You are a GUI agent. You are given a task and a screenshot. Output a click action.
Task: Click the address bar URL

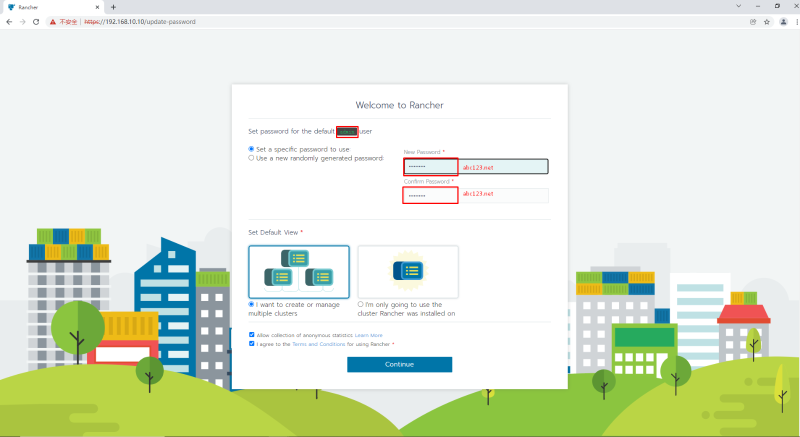tap(140, 22)
